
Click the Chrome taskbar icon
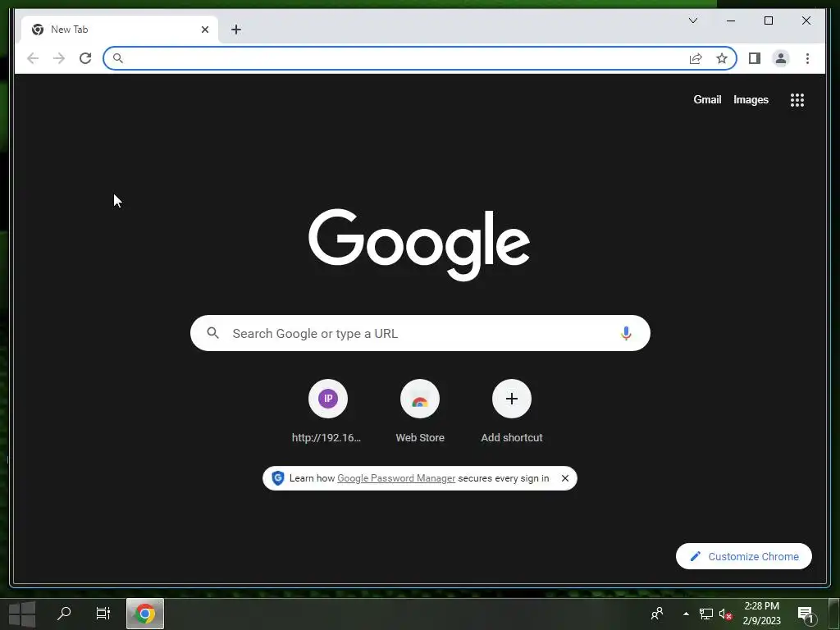[144, 614]
